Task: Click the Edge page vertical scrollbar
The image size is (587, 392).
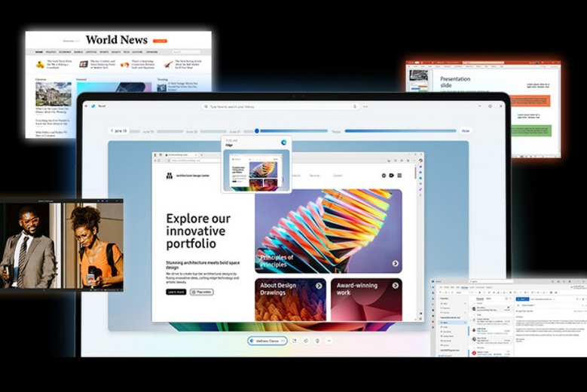Action: point(415,173)
